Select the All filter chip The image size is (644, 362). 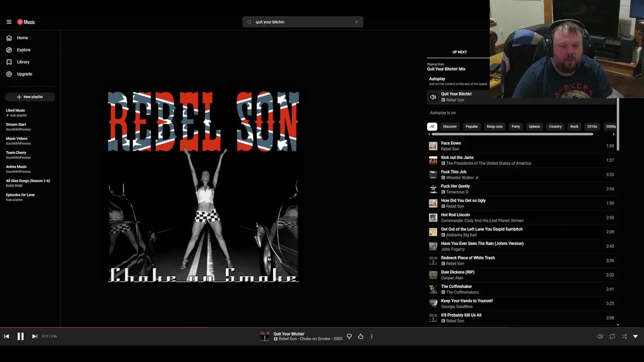tap(432, 127)
